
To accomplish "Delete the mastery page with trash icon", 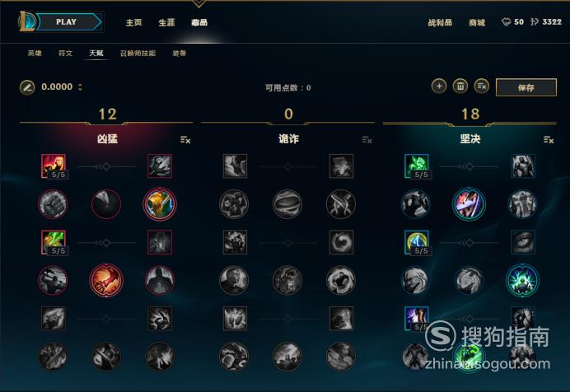I will pyautogui.click(x=460, y=86).
